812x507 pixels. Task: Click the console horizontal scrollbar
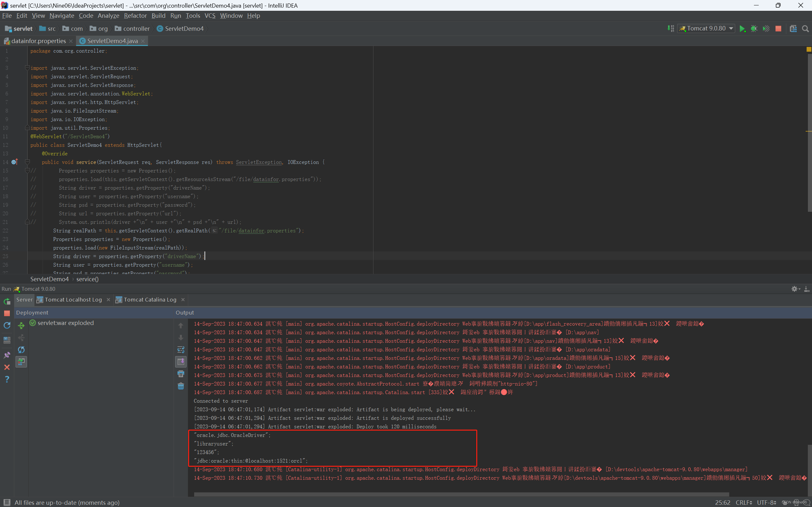(461, 494)
